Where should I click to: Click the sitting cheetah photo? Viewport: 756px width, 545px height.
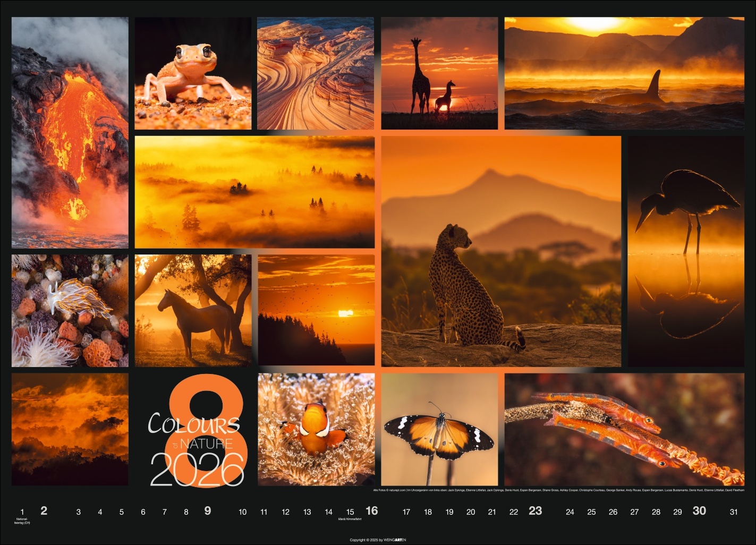point(501,251)
